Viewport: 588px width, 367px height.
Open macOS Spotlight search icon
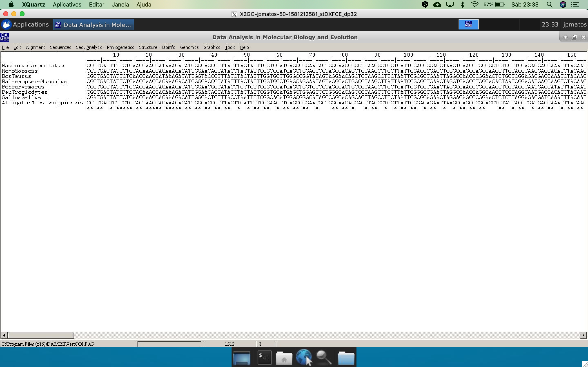click(x=550, y=5)
